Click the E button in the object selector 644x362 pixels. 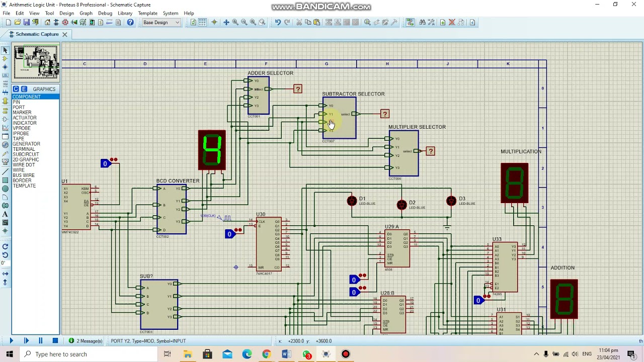[24, 89]
